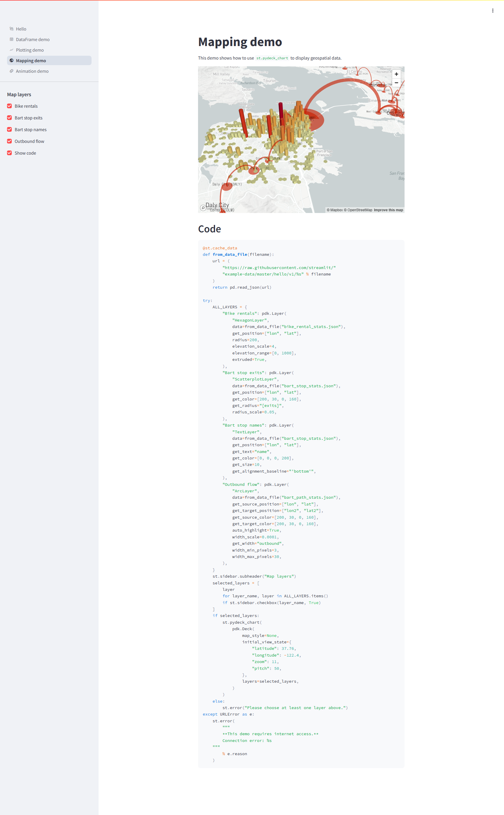Click the elevation_scale=4 code line

[x=254, y=346]
